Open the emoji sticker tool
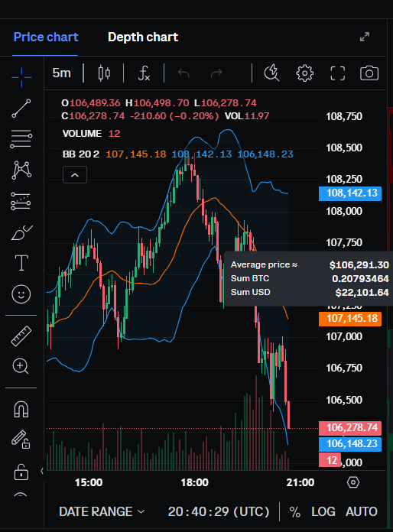393x532 pixels. (x=21, y=294)
